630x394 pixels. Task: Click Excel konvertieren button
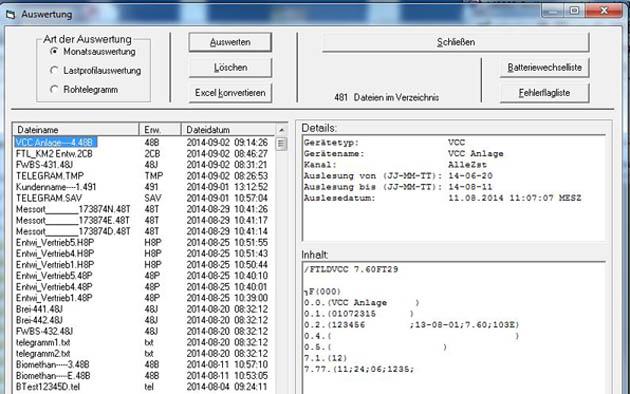(x=230, y=93)
